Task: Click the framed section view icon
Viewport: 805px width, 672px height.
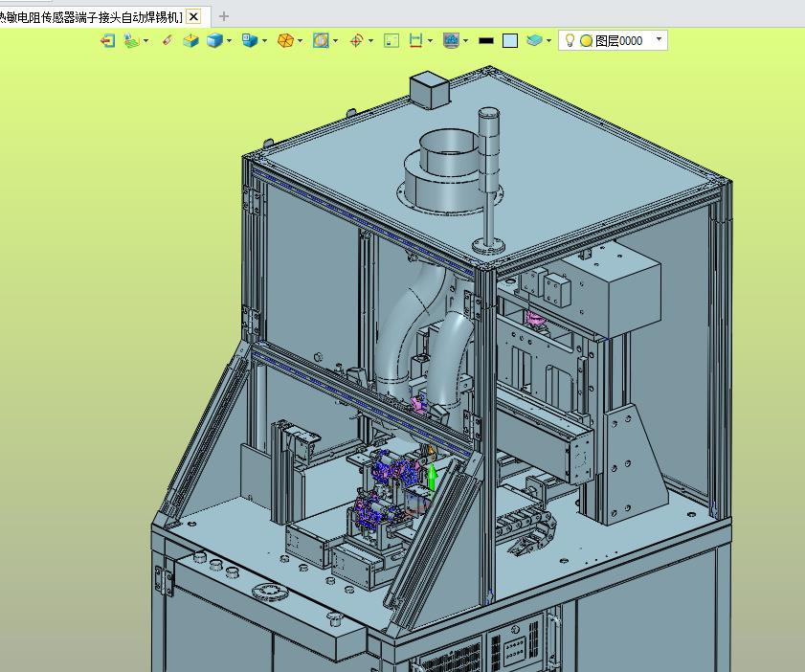Action: (x=321, y=40)
